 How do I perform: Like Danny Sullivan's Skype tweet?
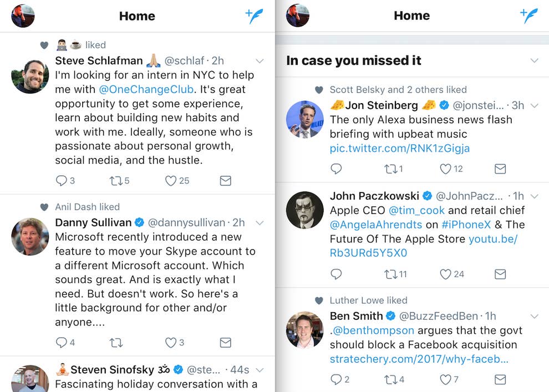[x=171, y=343]
